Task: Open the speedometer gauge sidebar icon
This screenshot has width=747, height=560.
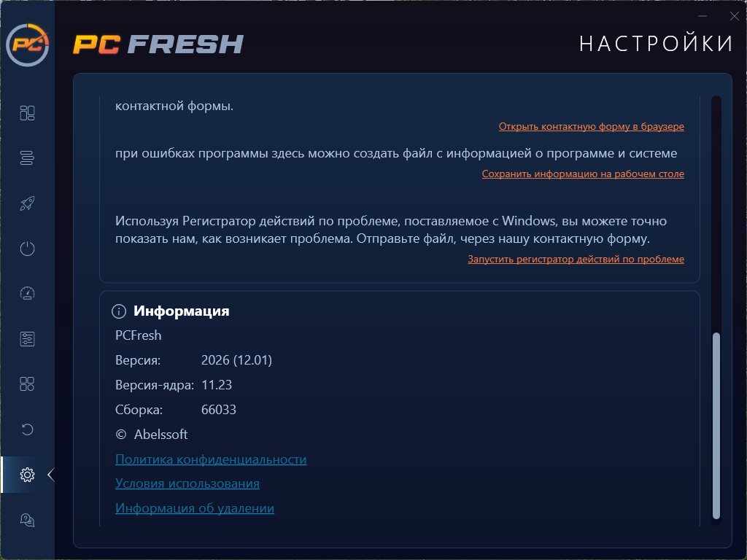Action: tap(27, 293)
